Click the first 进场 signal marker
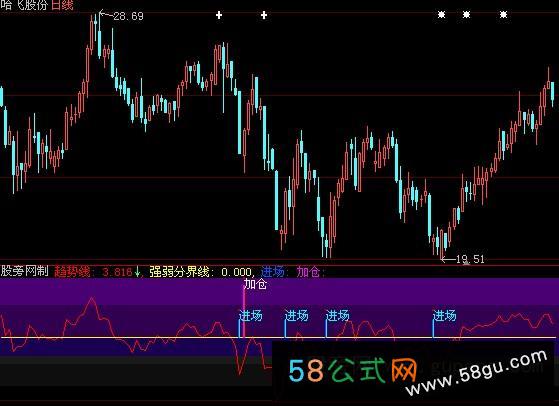Viewport: 559px width, 406px height. tap(250, 316)
